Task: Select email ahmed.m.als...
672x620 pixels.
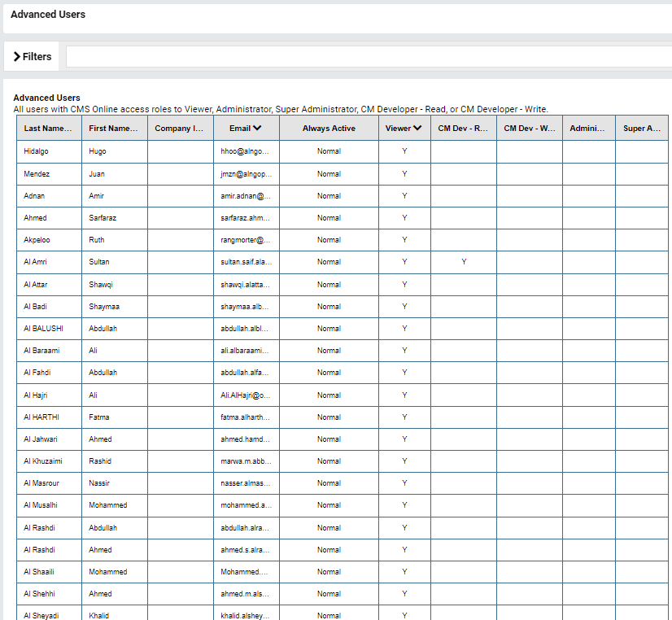Action: pos(245,594)
